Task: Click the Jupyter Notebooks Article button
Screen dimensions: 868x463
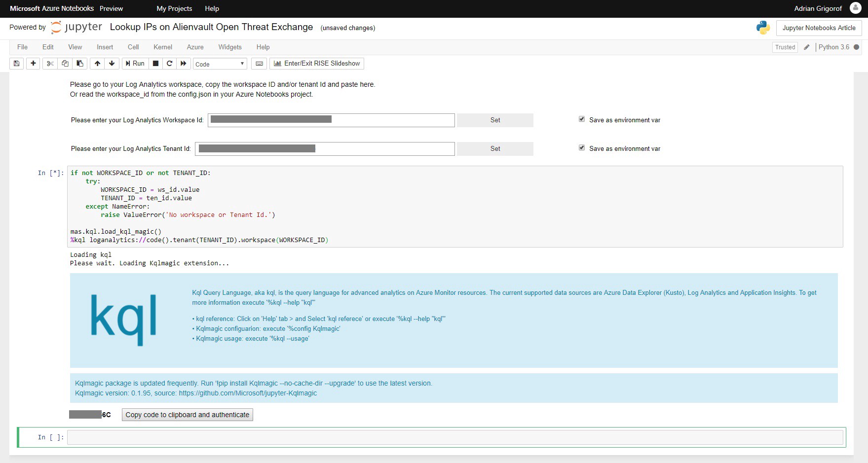Action: pos(819,28)
